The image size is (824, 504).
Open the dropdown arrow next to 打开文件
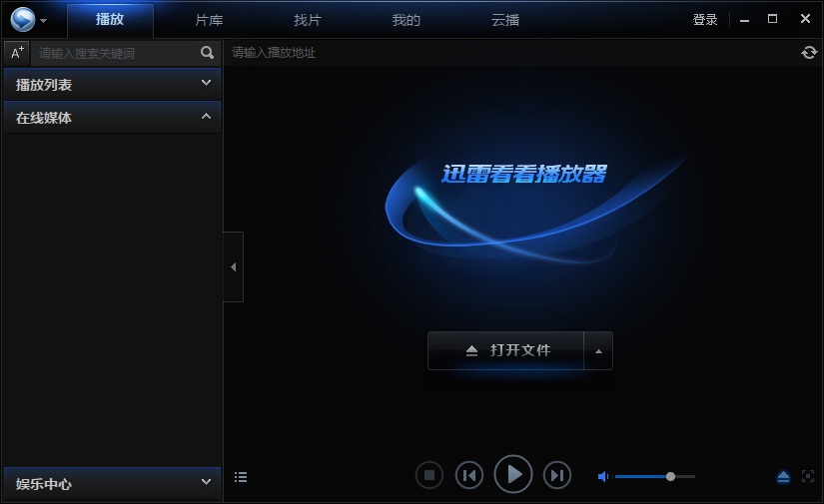click(x=598, y=350)
